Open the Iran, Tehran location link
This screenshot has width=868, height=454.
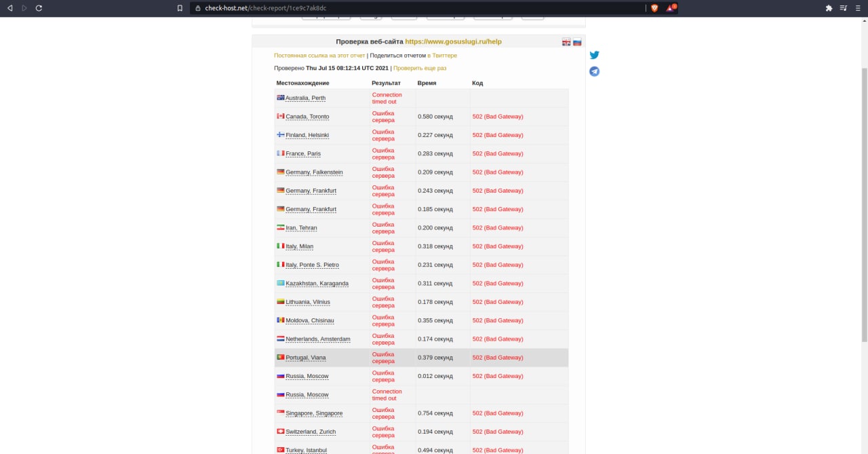tap(301, 228)
